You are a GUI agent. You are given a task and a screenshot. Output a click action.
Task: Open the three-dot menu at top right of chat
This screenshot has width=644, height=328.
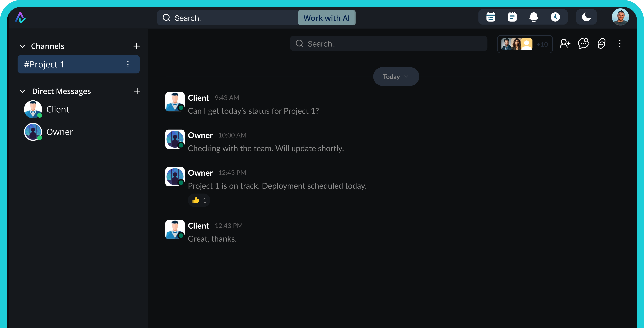tap(620, 44)
